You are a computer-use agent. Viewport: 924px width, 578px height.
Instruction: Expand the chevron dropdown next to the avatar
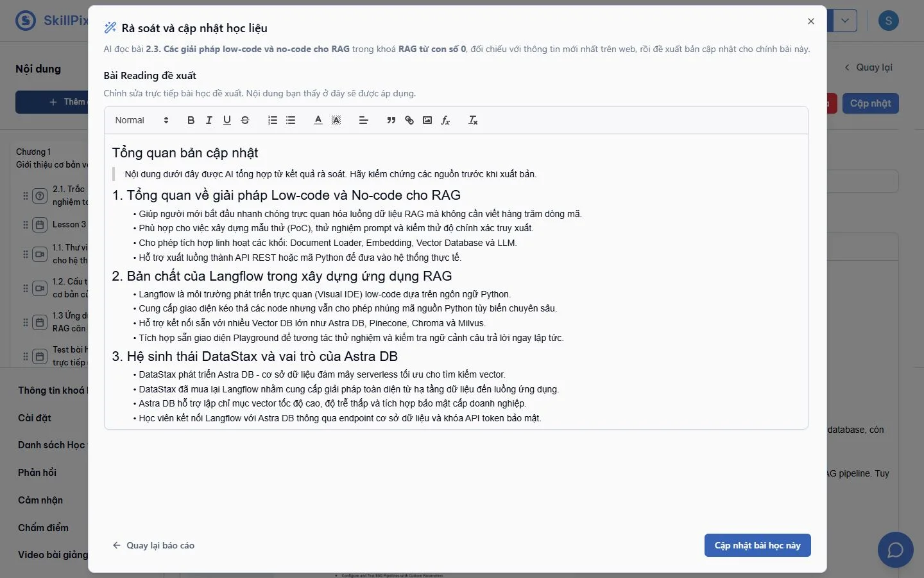point(845,21)
